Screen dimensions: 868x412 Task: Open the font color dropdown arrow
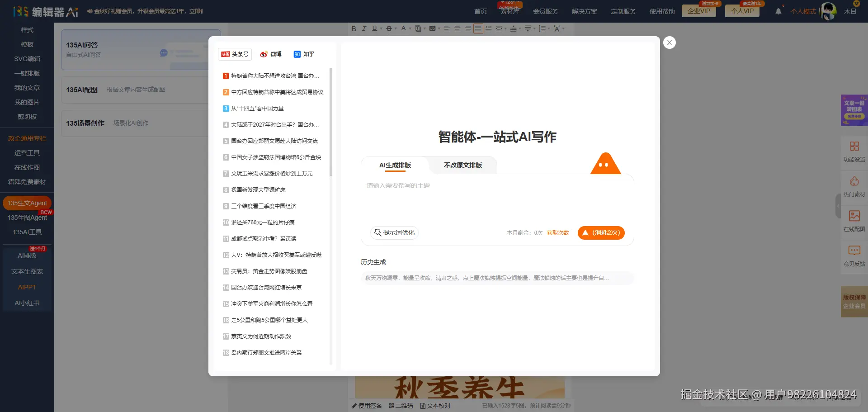click(410, 28)
